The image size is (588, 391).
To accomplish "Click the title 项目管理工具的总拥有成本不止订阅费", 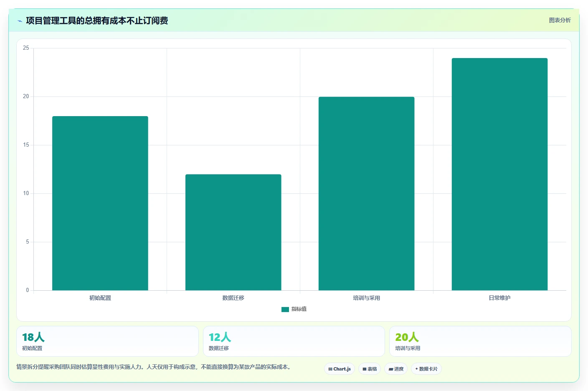I will click(x=97, y=20).
